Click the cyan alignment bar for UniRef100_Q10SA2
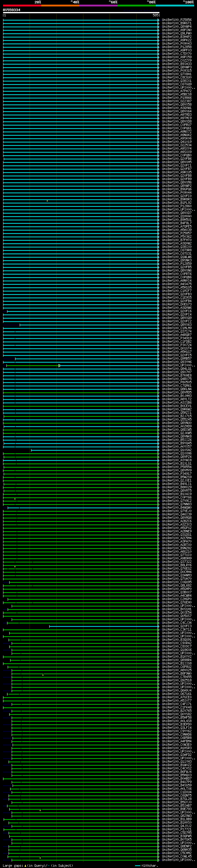 coord(95,450)
